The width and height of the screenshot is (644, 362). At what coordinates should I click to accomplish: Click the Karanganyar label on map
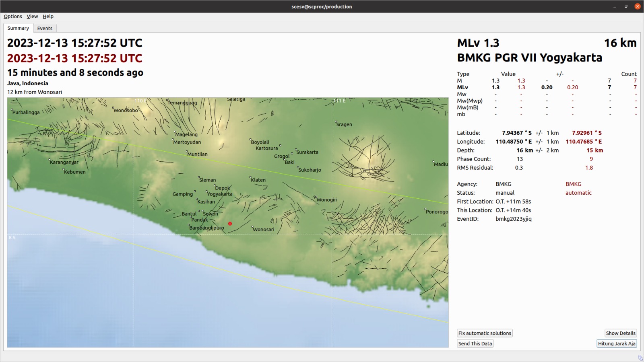coord(64,162)
